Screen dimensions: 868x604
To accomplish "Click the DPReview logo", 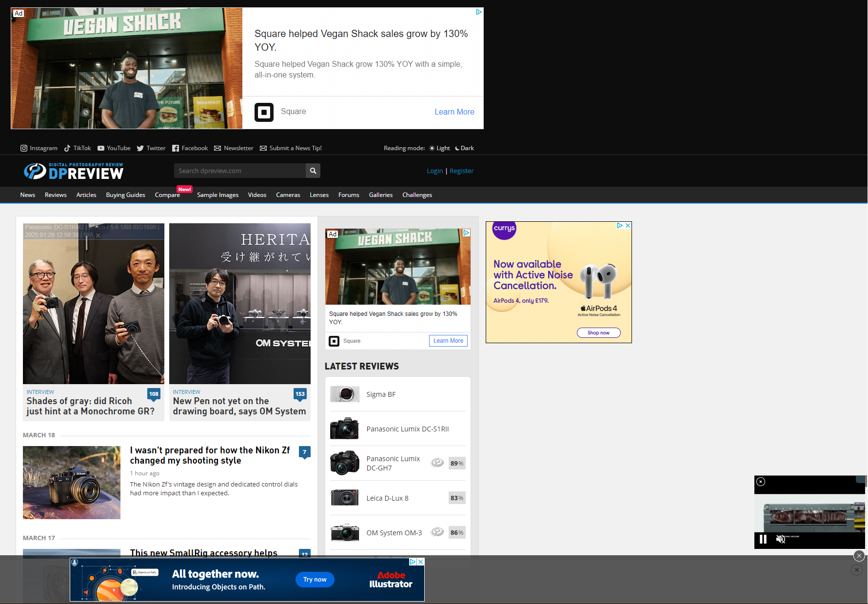I will click(x=74, y=171).
